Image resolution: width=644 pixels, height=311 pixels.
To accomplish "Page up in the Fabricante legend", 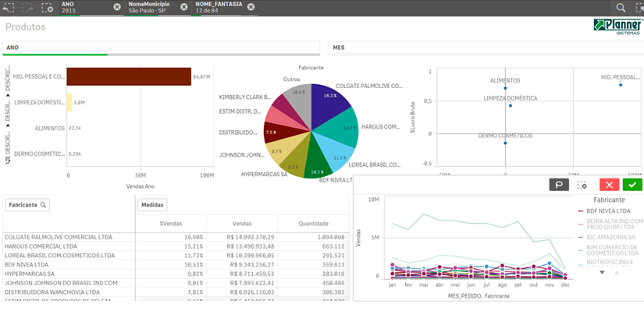I will [617, 273].
